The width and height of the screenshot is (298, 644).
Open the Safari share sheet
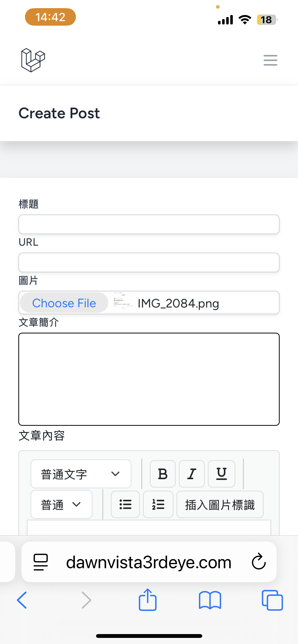point(148,600)
